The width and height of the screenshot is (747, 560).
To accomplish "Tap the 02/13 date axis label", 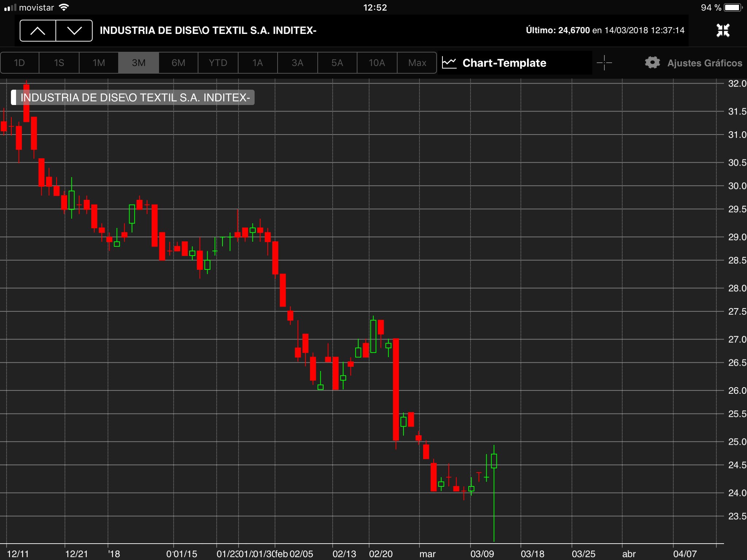I will click(344, 554).
